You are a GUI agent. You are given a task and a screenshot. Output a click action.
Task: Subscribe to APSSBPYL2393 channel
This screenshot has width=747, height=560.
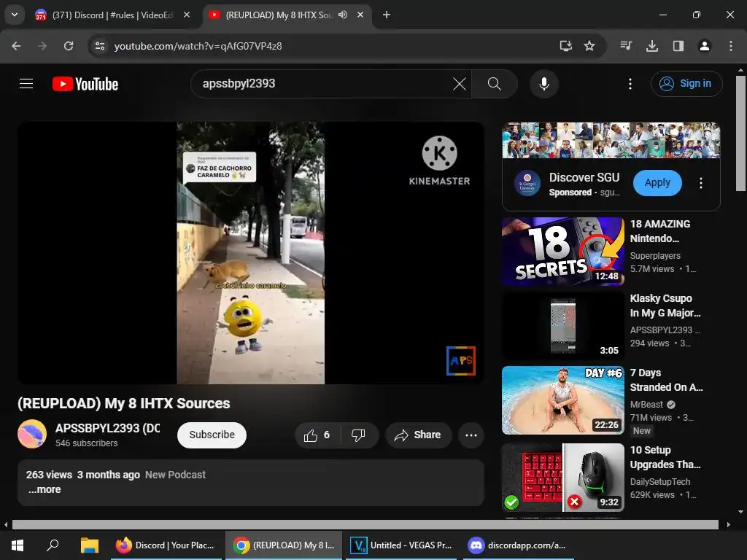212,435
